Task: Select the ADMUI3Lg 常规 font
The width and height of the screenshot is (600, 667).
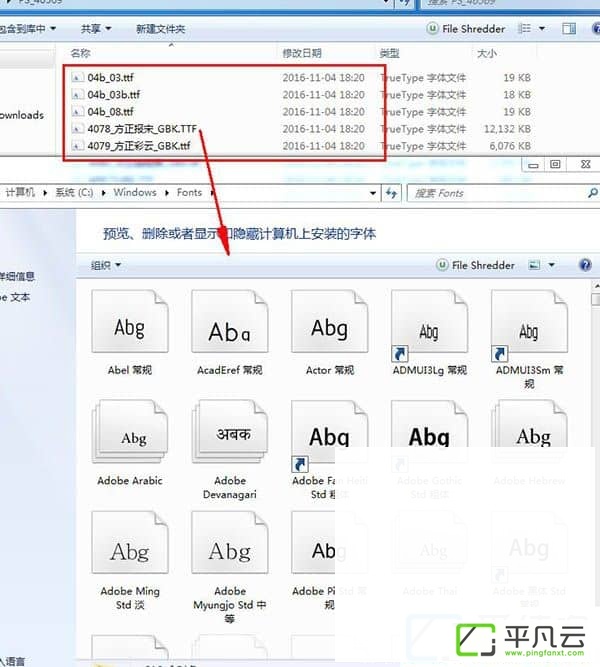Action: pyautogui.click(x=429, y=333)
